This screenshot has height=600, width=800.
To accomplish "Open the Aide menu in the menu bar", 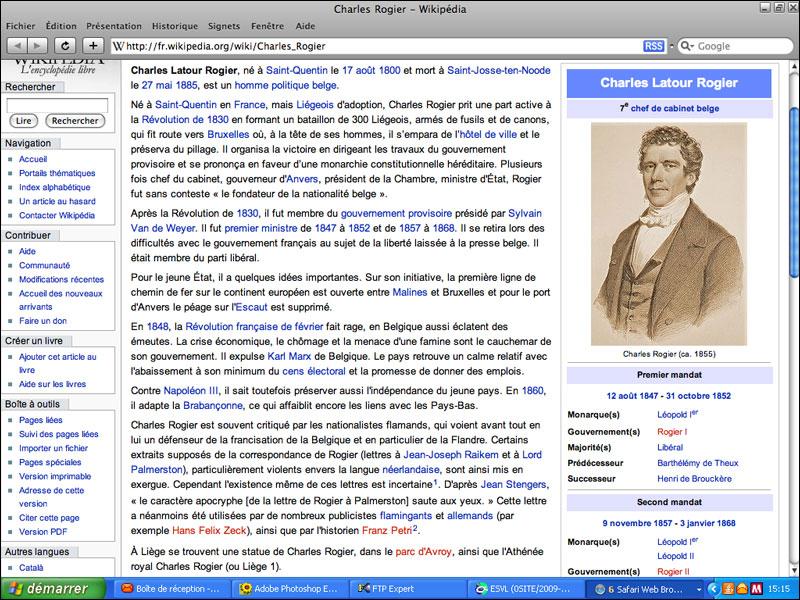I will pyautogui.click(x=305, y=26).
